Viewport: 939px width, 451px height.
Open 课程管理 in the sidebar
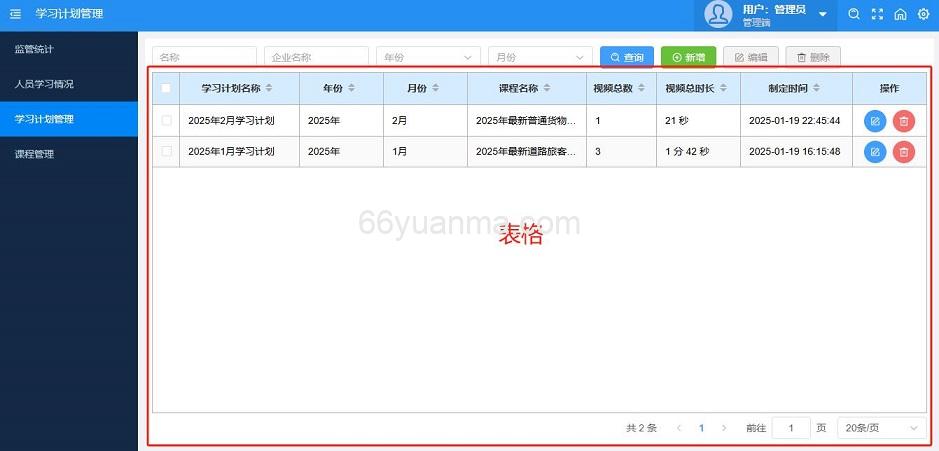coord(69,154)
